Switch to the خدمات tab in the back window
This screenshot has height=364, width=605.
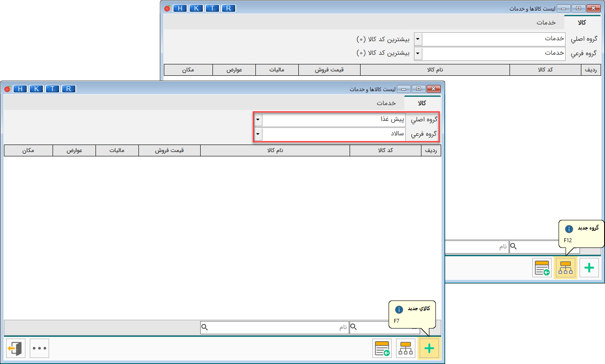[x=546, y=23]
